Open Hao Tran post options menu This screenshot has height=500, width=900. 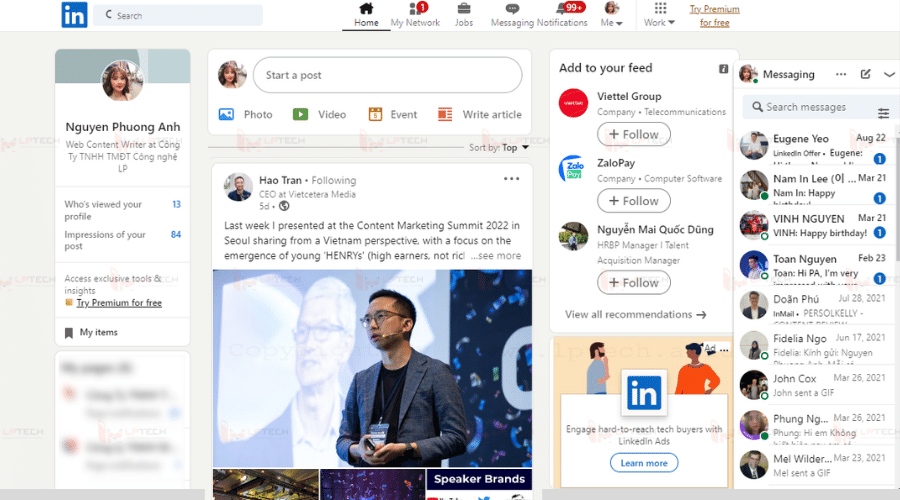pos(511,179)
